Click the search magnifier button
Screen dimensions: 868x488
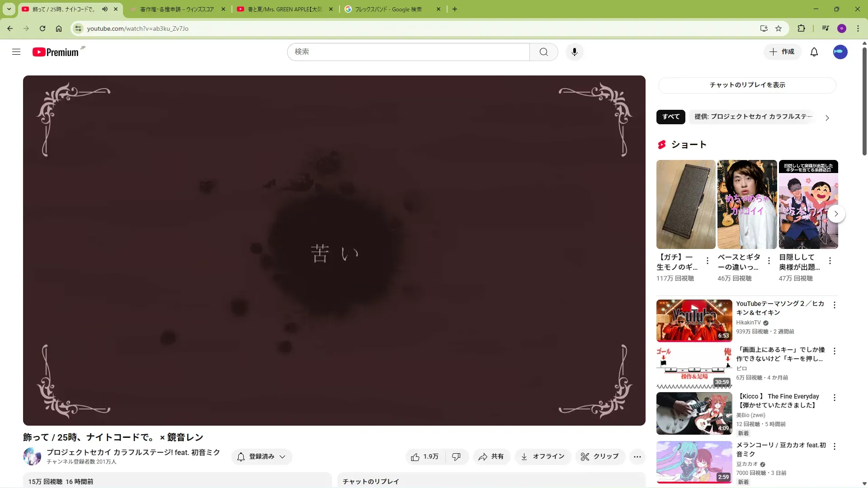[543, 52]
